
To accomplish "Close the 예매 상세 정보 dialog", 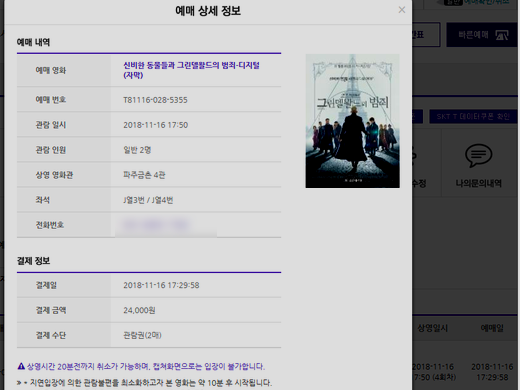I will 402,10.
